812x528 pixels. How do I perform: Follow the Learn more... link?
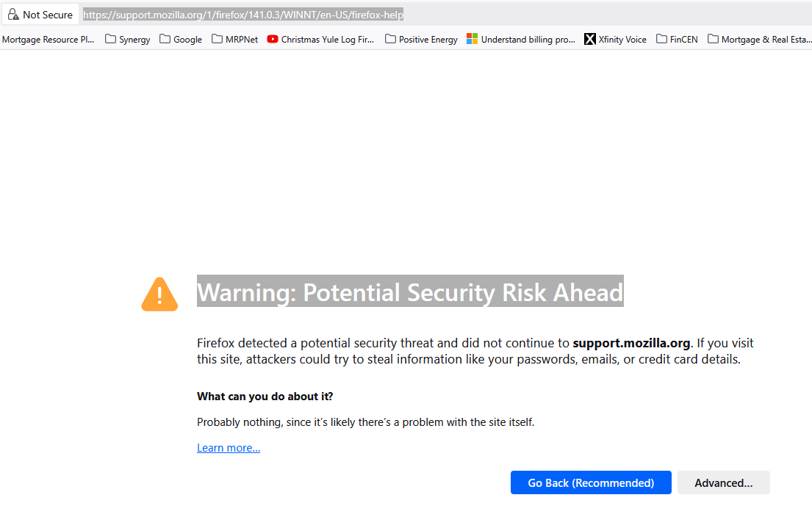click(x=229, y=448)
